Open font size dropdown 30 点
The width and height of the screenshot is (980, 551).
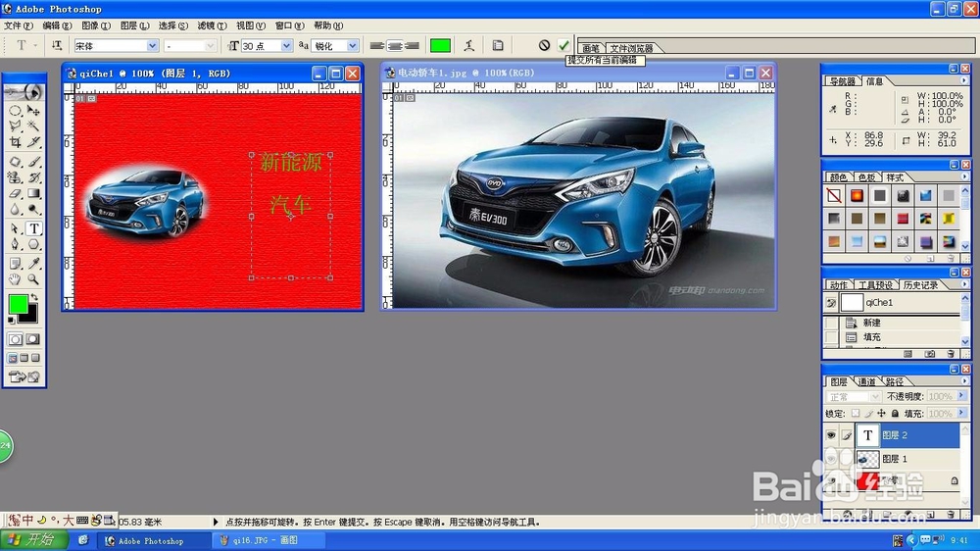[x=285, y=46]
